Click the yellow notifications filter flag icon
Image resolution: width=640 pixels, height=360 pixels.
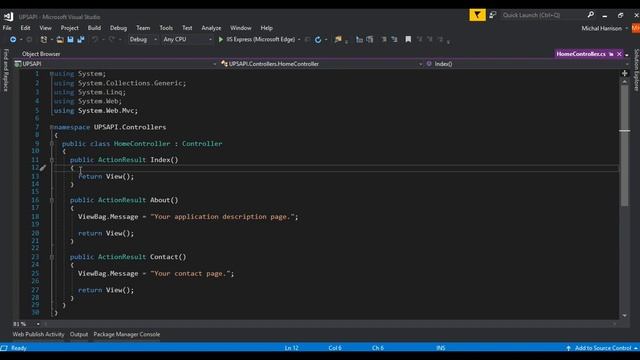click(477, 15)
